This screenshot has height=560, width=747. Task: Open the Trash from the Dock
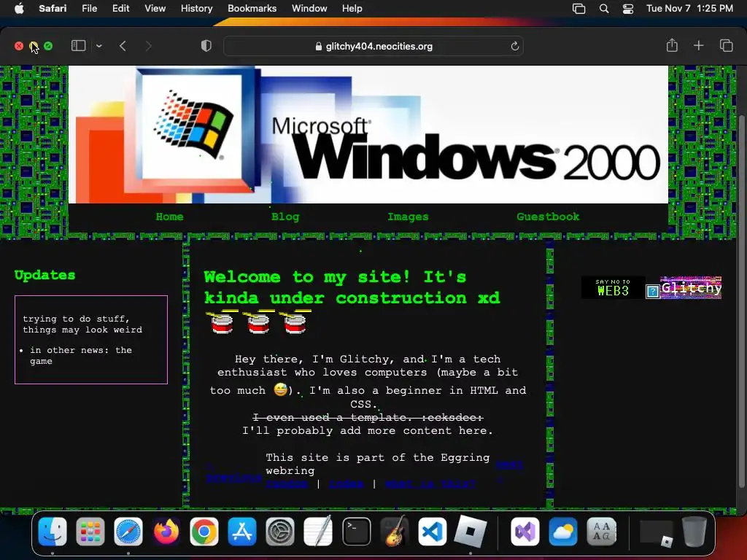click(x=694, y=532)
